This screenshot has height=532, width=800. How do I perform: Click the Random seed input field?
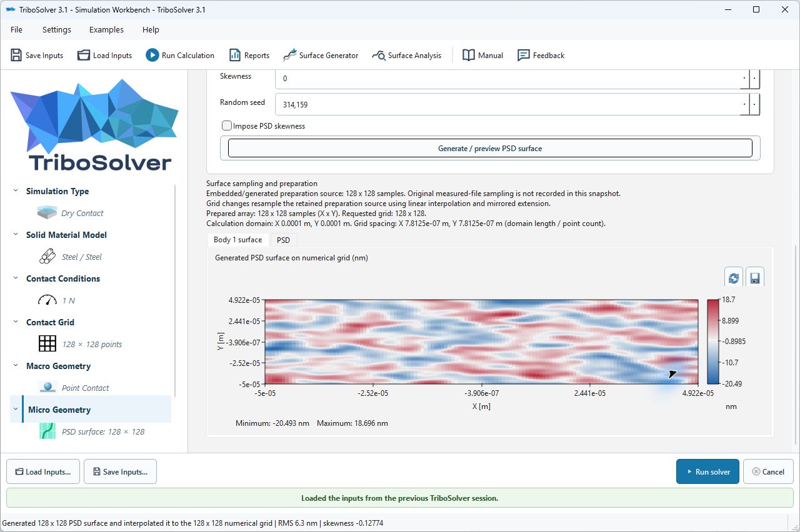pos(507,104)
